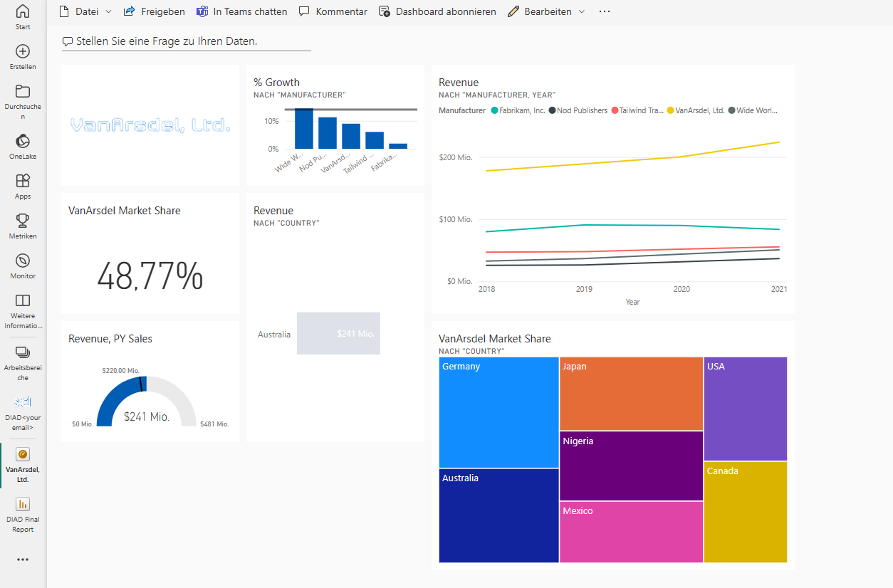Click Fabrikam, Inc. legend swatch
The width and height of the screenshot is (893, 588).
click(x=493, y=110)
